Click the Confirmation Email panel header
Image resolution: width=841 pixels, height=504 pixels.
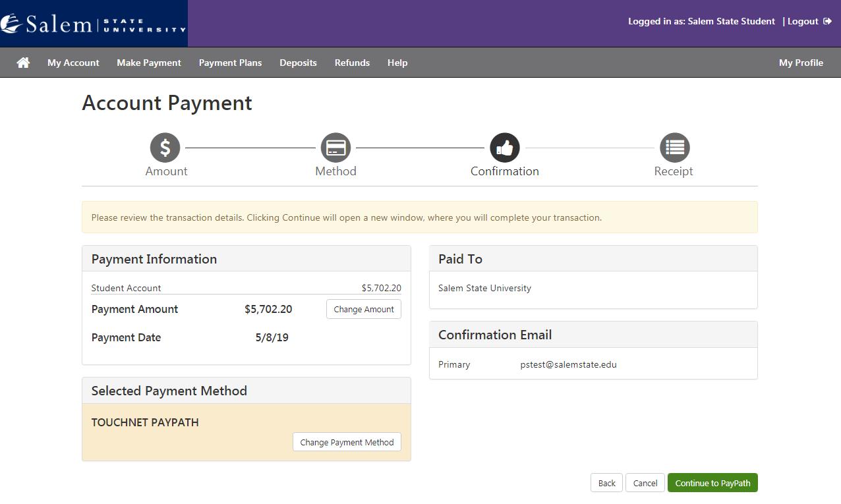[x=593, y=335]
